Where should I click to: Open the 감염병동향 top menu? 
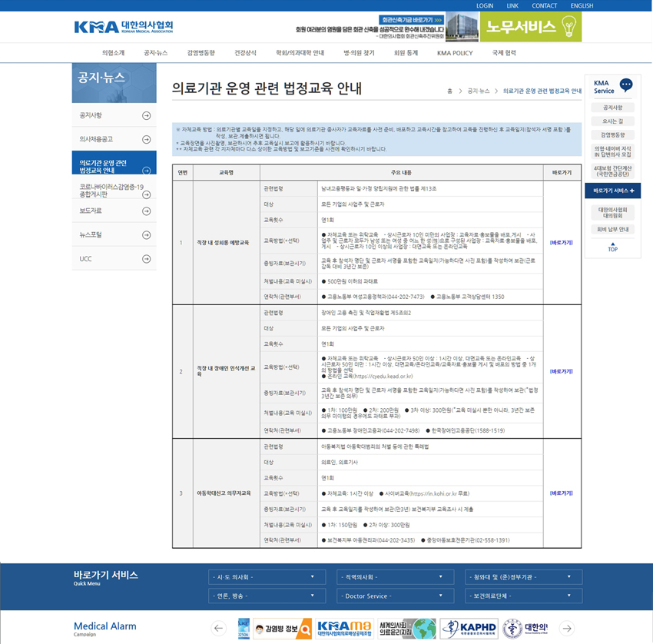tap(201, 53)
